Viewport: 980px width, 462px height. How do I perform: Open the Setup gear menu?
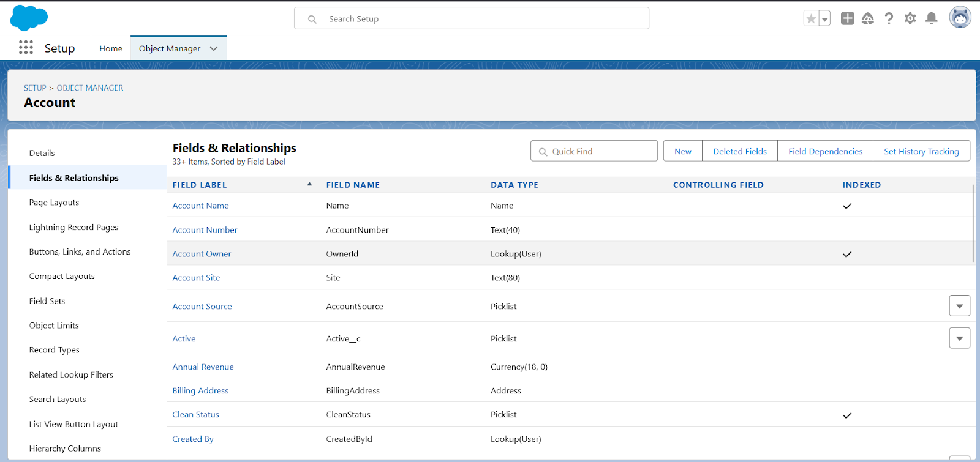pyautogui.click(x=910, y=19)
